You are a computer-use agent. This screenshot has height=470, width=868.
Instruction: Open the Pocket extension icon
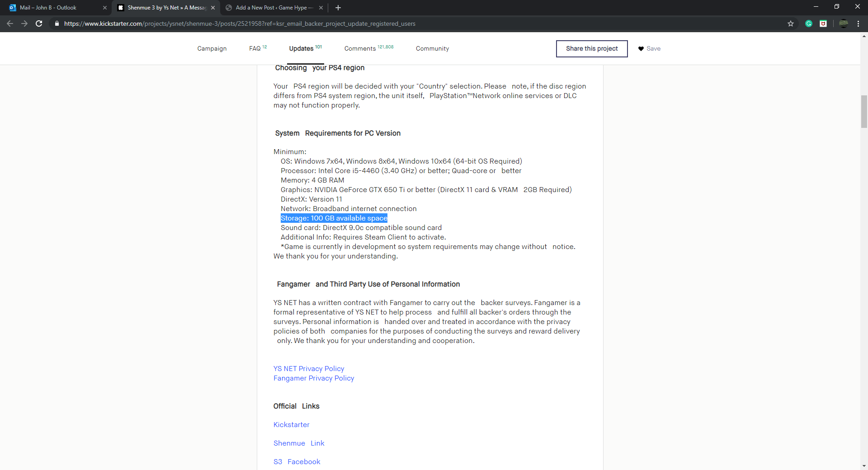pos(823,23)
